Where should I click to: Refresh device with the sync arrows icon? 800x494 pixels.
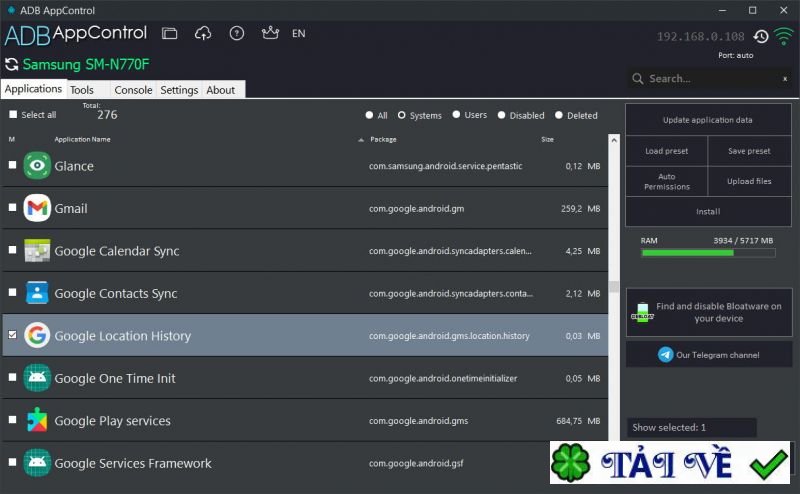11,64
